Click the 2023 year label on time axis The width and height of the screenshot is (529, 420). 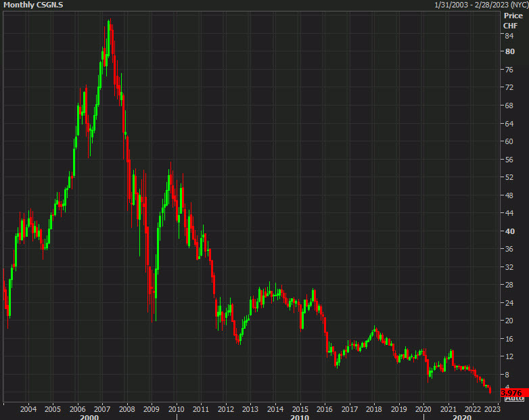(492, 409)
